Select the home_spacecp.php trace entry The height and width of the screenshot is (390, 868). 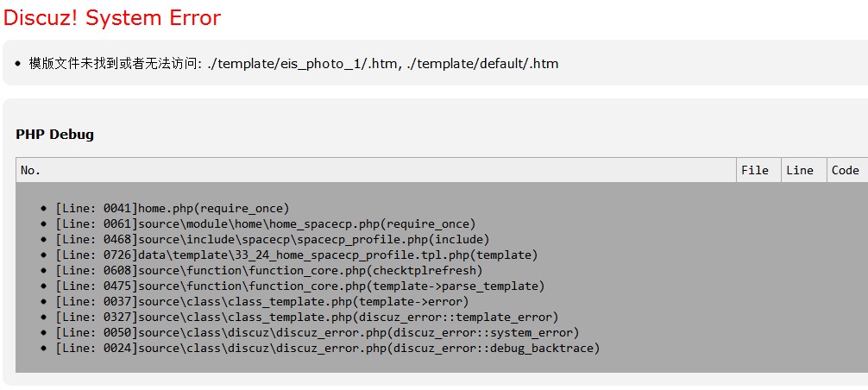click(266, 224)
